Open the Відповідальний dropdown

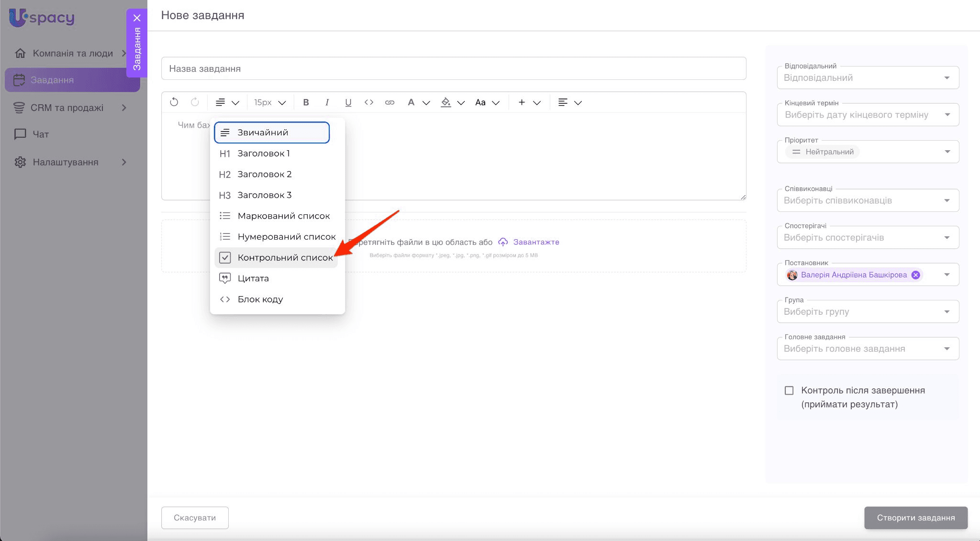[868, 78]
